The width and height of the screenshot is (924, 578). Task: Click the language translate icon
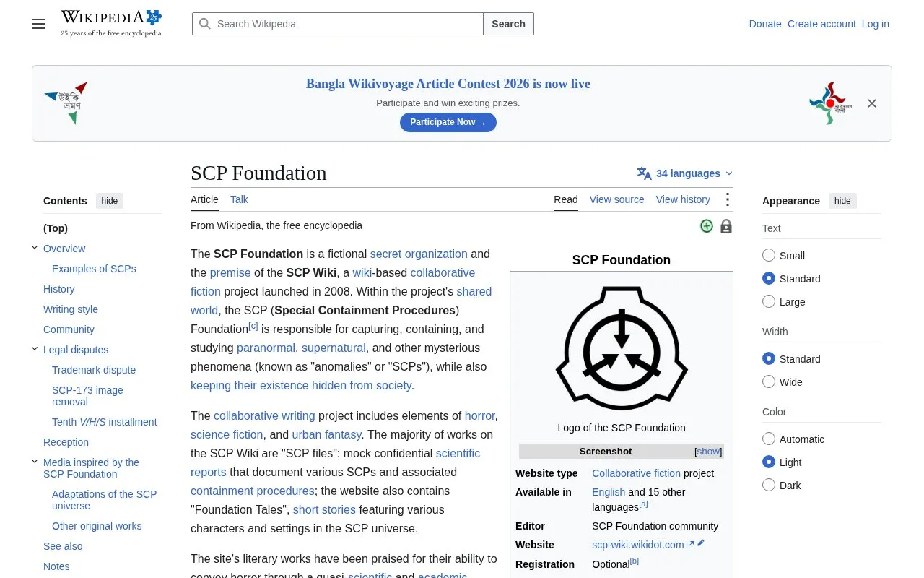point(644,173)
